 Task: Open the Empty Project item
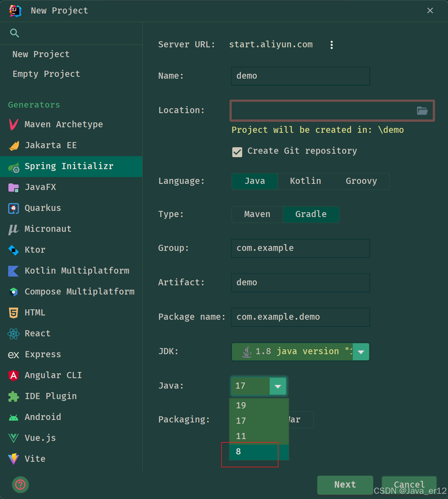(46, 74)
